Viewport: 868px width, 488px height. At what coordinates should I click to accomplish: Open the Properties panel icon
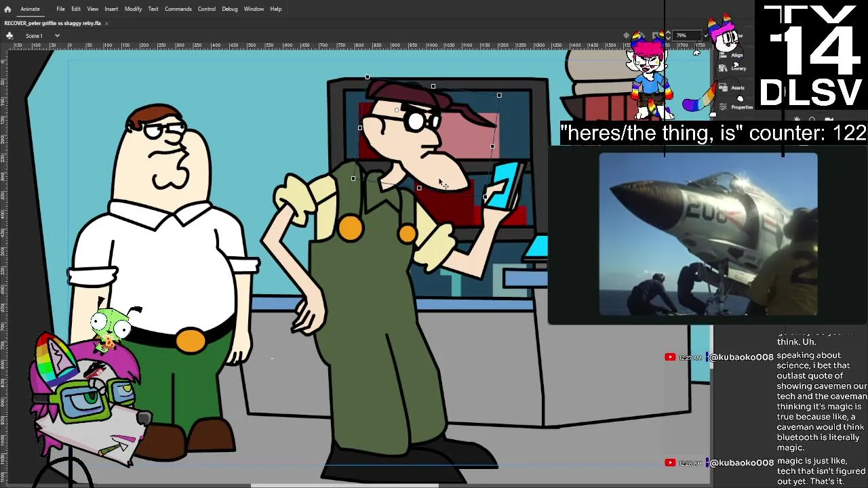722,106
